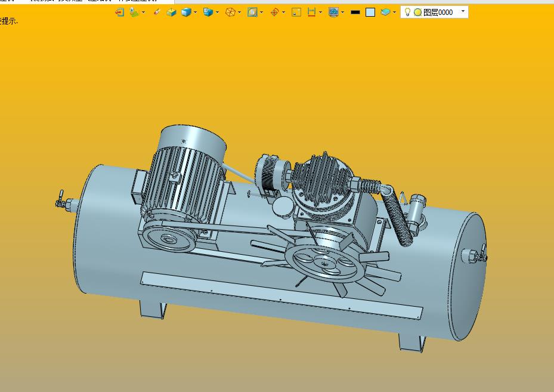Click the small square window icon
Image resolution: width=554 pixels, height=392 pixels.
[296, 12]
